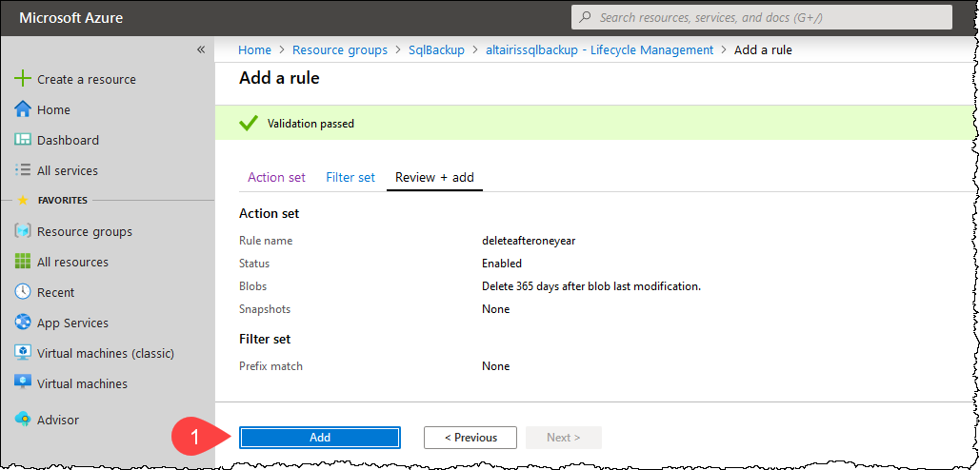Click the Home house icon in sidebar
980x470 pixels.
coord(23,109)
